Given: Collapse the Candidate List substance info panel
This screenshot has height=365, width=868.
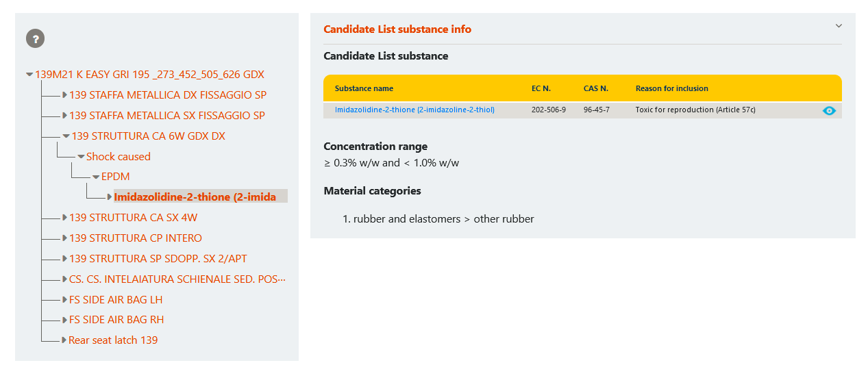Looking at the screenshot, I should click(839, 26).
